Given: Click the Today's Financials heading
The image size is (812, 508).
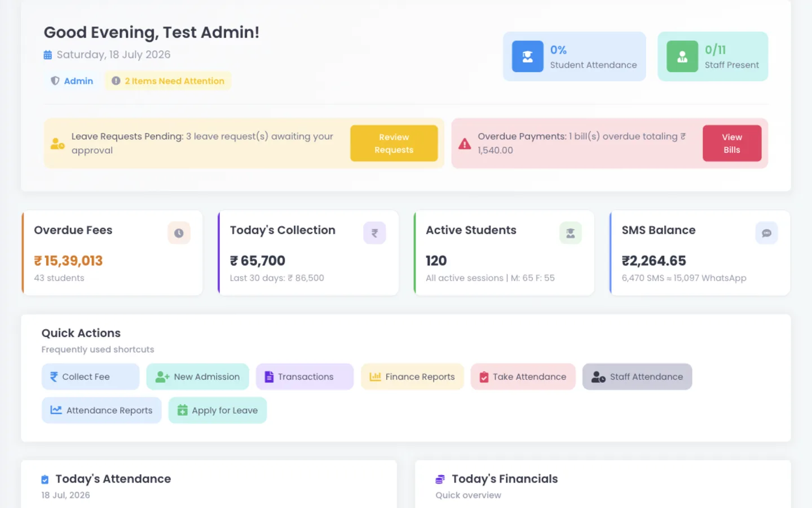Looking at the screenshot, I should 505,479.
